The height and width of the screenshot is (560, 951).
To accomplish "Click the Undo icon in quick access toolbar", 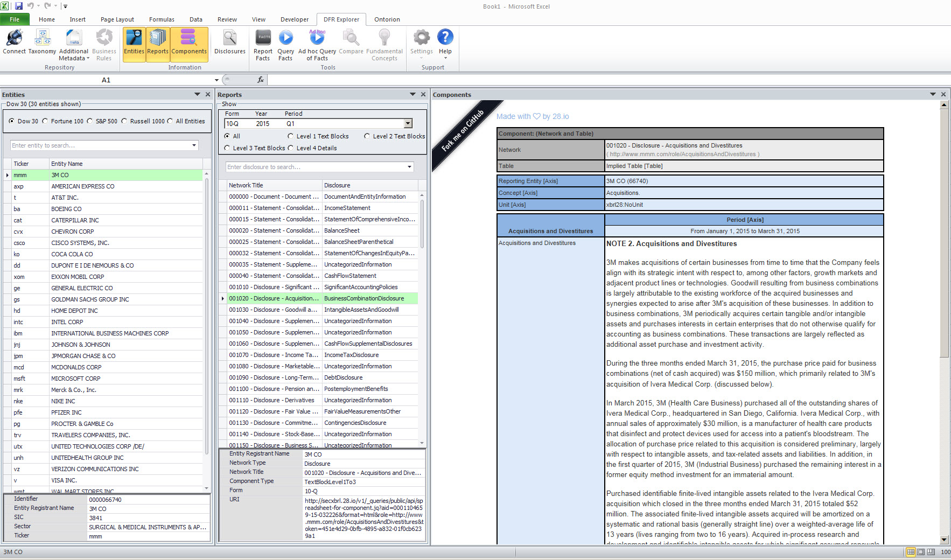I will [31, 6].
